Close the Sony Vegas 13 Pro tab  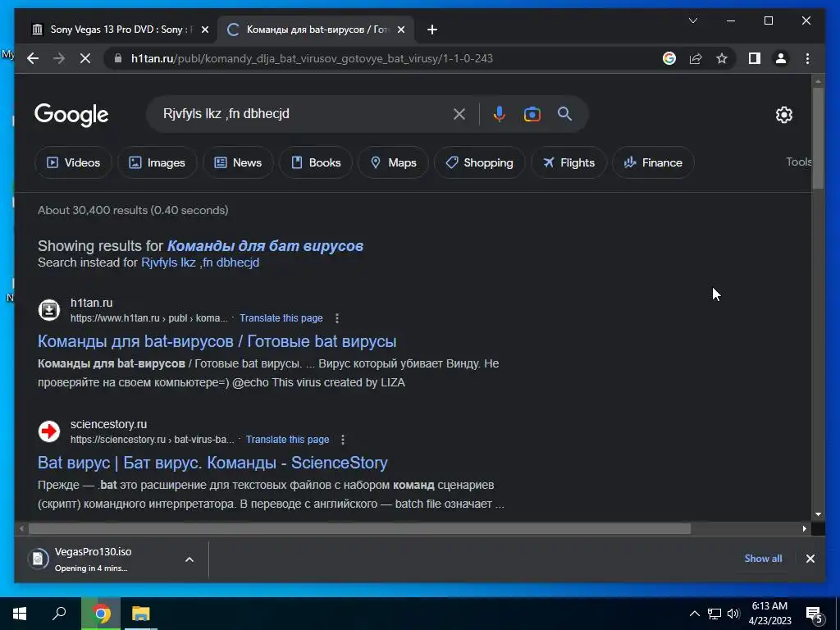click(x=204, y=30)
